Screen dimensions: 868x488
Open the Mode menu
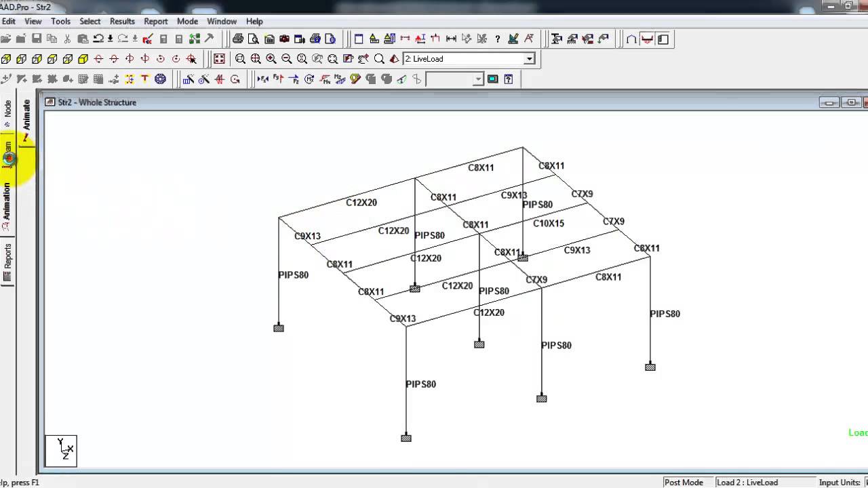point(187,21)
